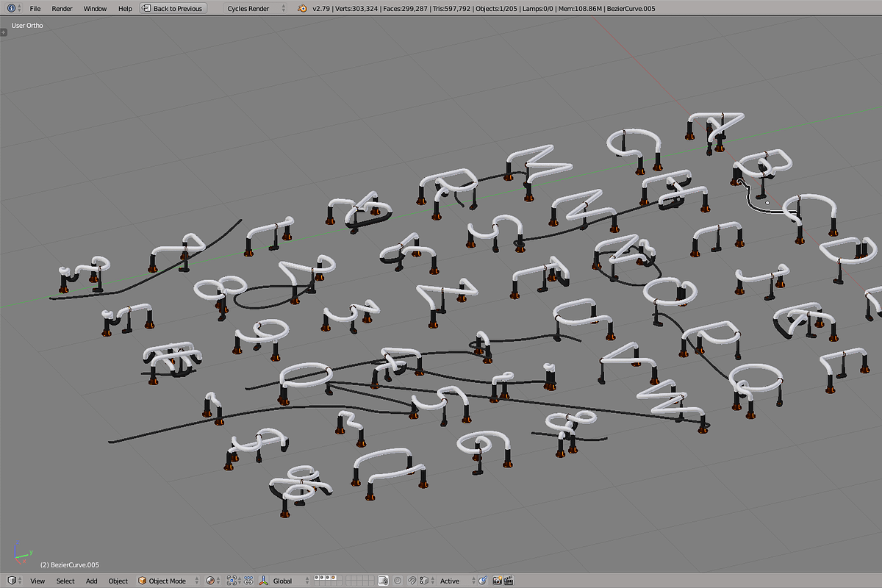Toggle lock layers to scene

[384, 581]
